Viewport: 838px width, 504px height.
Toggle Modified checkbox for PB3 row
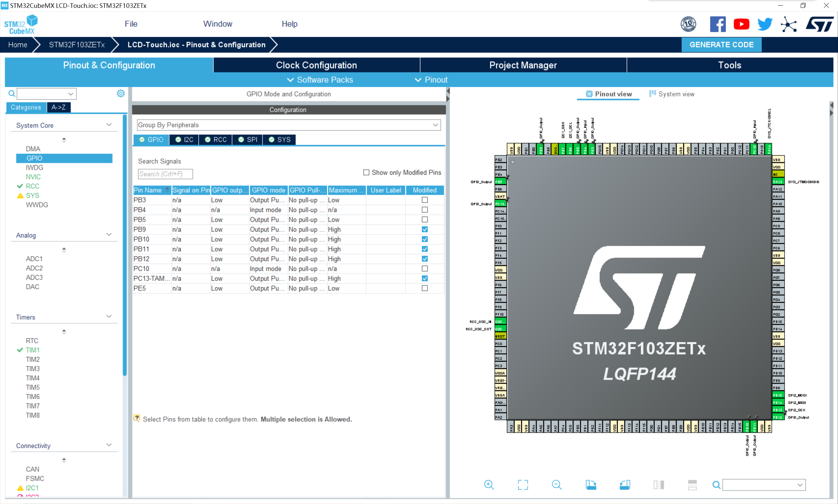(425, 200)
